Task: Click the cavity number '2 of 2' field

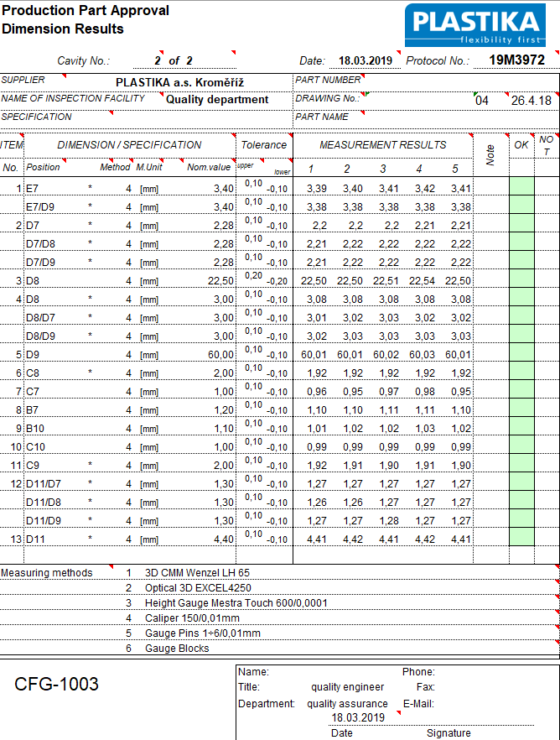Action: (174, 60)
